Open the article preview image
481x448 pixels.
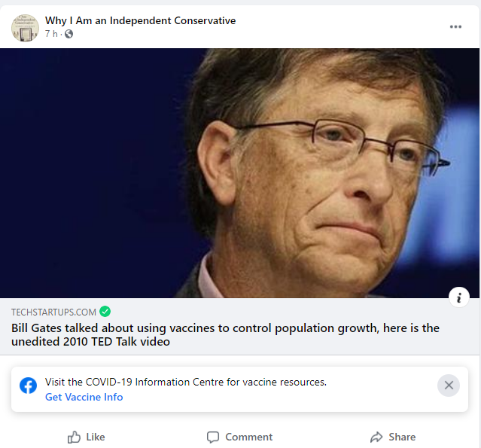[x=239, y=173]
